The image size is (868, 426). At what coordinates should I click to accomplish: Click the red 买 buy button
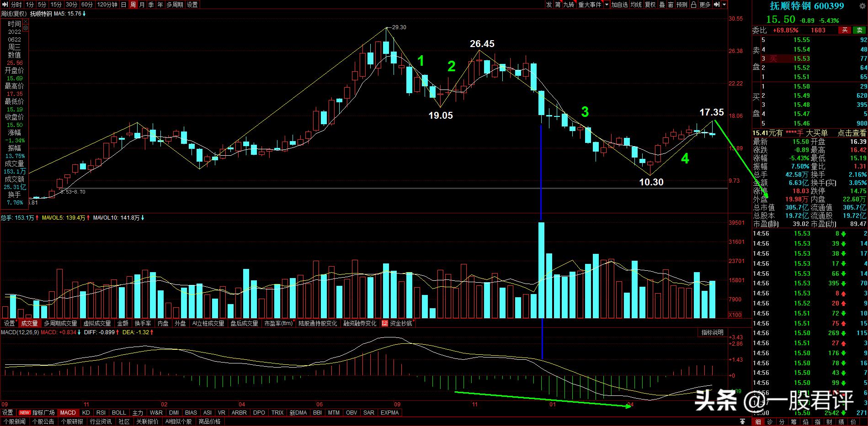[x=845, y=30]
